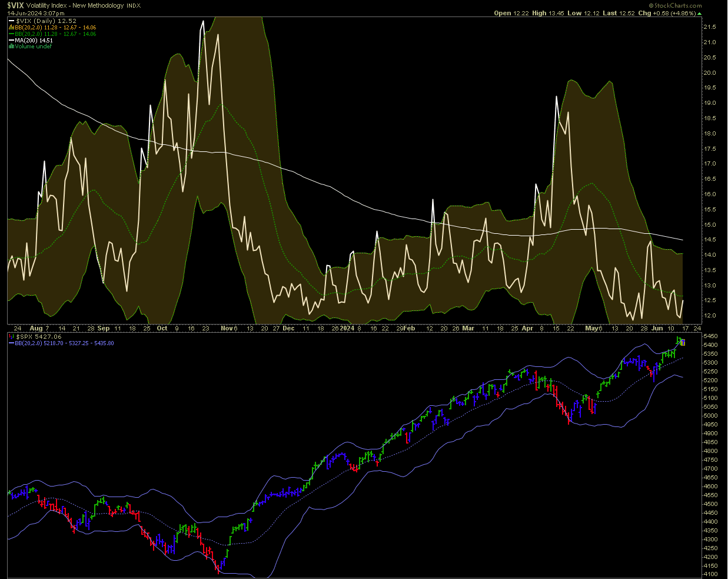Screen dimensions: 728x579
Task: Click the May label on the date axis
Action: click(x=591, y=328)
